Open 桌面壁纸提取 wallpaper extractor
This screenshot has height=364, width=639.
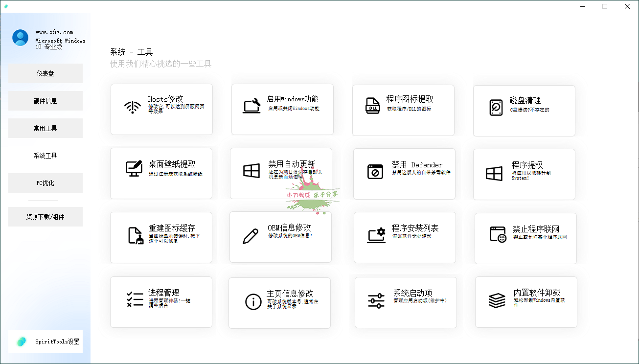tap(161, 173)
